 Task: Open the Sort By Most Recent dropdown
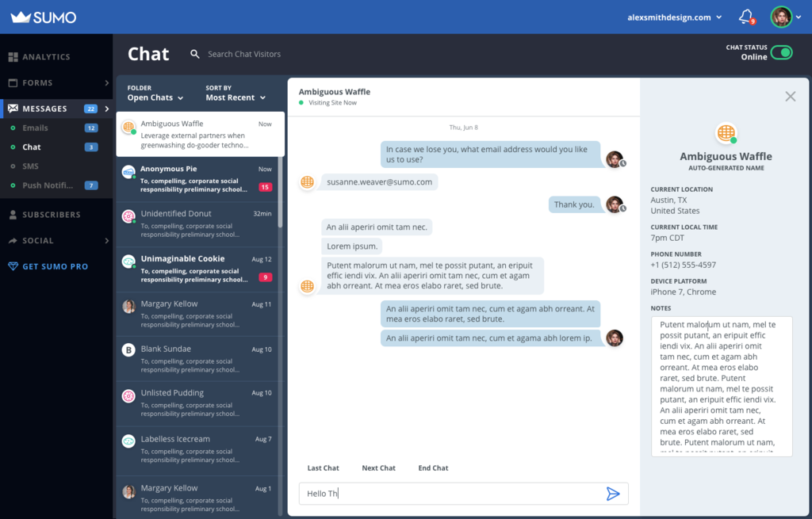coord(236,97)
